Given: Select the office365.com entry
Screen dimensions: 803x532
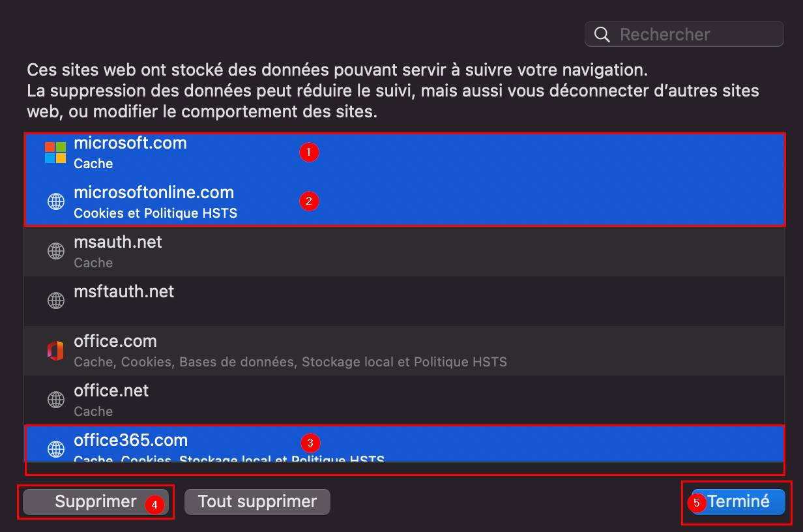Looking at the screenshot, I should (404, 444).
